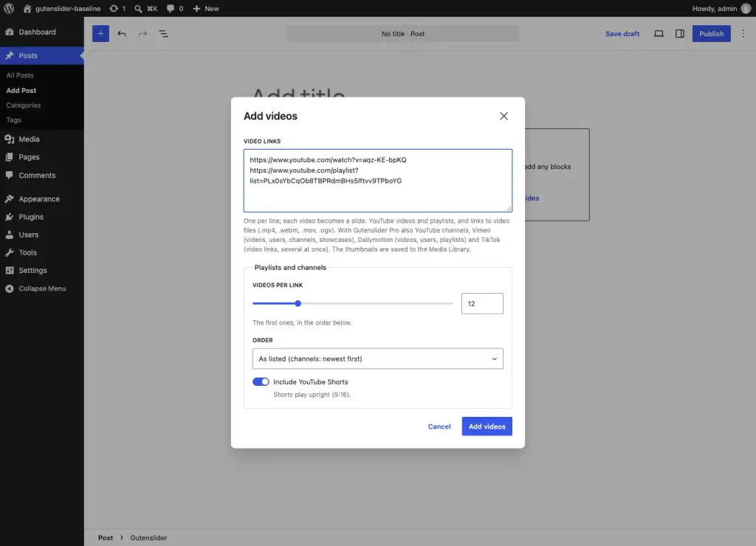Click Add videos button

(487, 426)
